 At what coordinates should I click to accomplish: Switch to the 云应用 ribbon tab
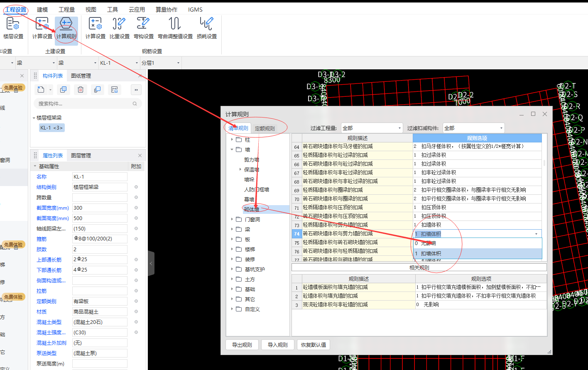point(137,10)
